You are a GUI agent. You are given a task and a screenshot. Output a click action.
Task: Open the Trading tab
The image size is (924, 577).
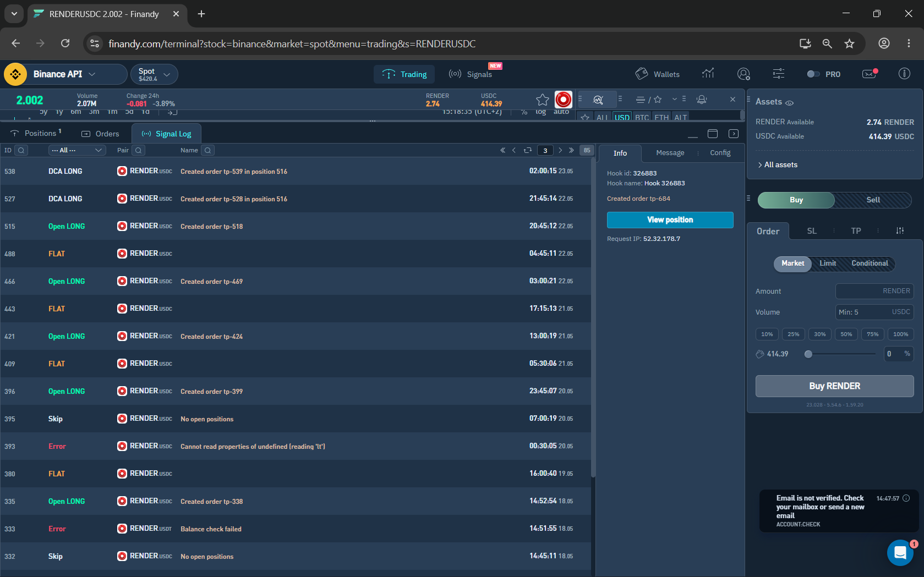click(x=404, y=74)
